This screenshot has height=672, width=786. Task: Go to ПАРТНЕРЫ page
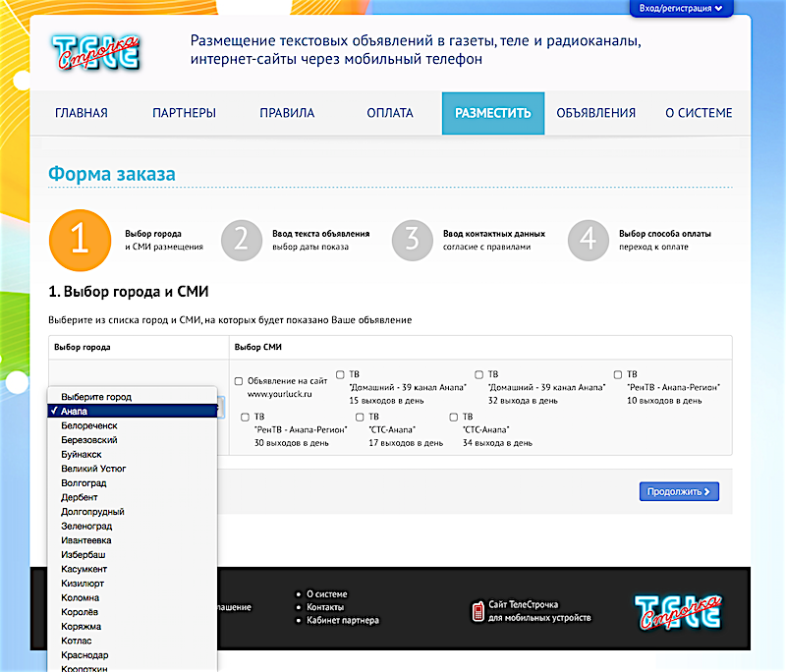[x=184, y=113]
